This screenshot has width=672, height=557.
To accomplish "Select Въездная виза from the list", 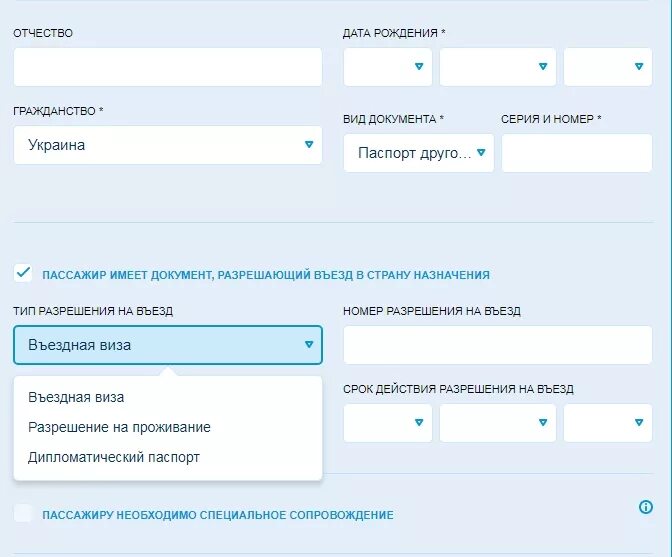I will [x=76, y=397].
